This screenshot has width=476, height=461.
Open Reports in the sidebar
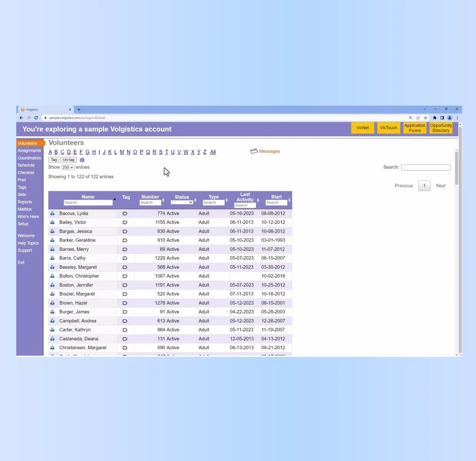pos(25,202)
